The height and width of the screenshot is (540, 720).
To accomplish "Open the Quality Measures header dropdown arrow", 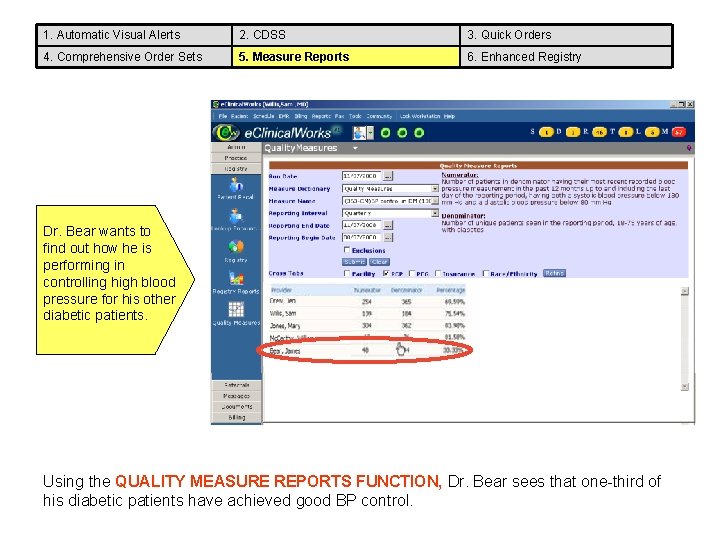I will click(355, 148).
